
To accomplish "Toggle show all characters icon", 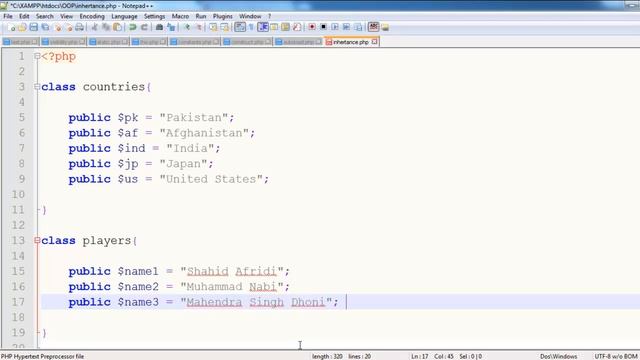I will click(251, 27).
